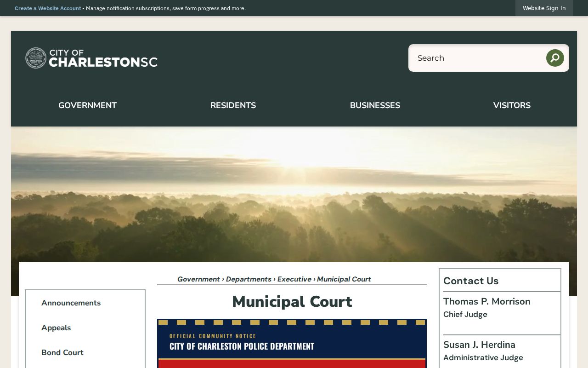Open the Government menu
588x368 pixels.
point(87,105)
